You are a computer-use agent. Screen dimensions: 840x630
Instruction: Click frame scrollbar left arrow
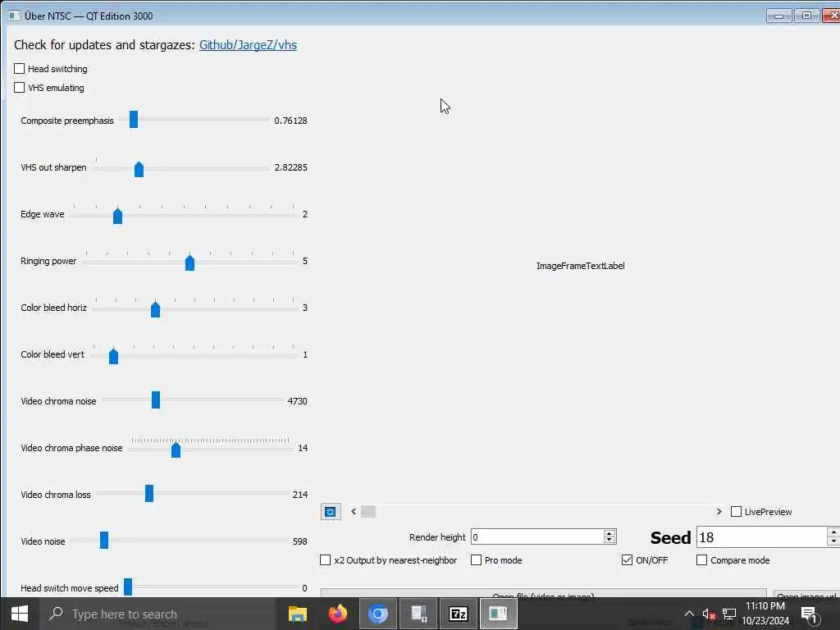coord(354,512)
